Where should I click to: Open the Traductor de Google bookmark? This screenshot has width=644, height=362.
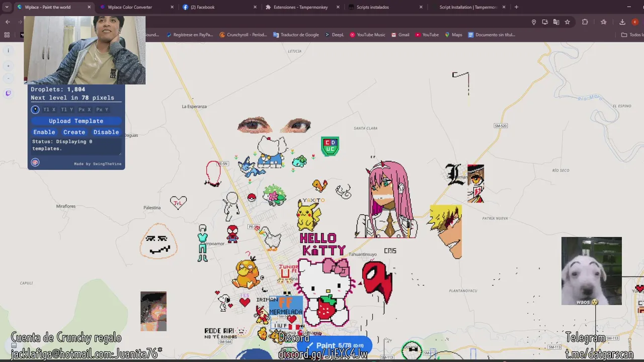tap(296, 35)
